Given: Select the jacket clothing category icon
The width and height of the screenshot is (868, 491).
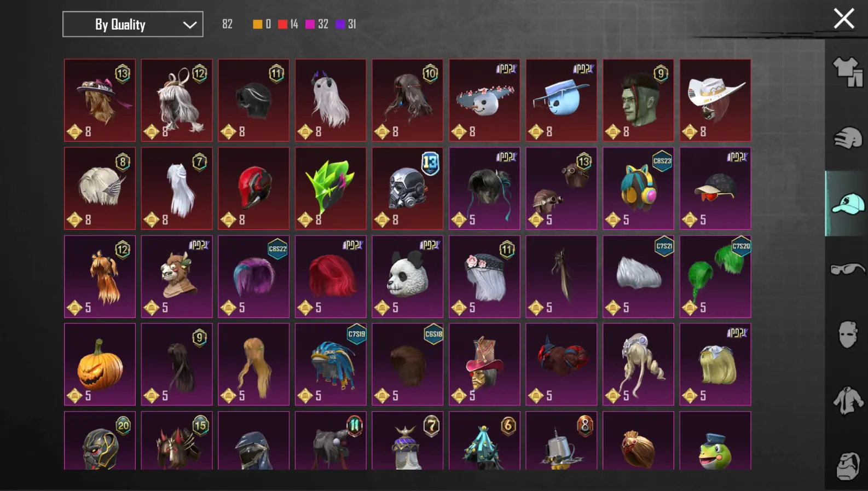Looking at the screenshot, I should tap(847, 400).
